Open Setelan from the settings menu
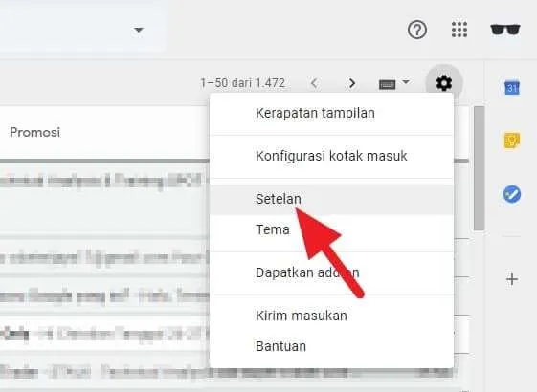537x392 pixels. point(331,199)
